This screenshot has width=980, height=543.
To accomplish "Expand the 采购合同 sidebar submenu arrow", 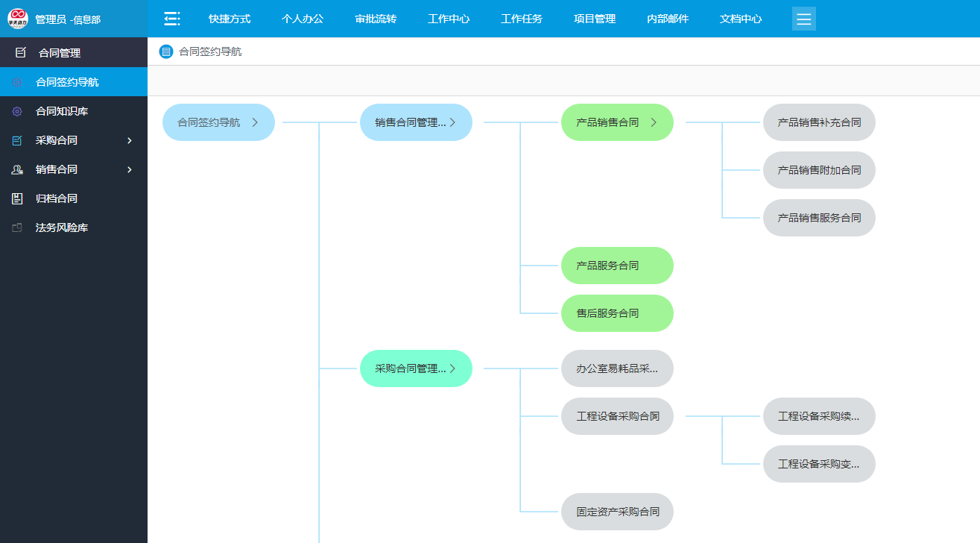I will click(x=130, y=140).
